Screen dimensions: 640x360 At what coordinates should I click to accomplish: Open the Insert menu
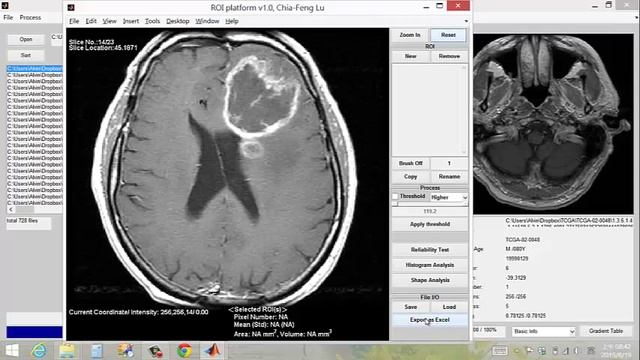tap(131, 21)
